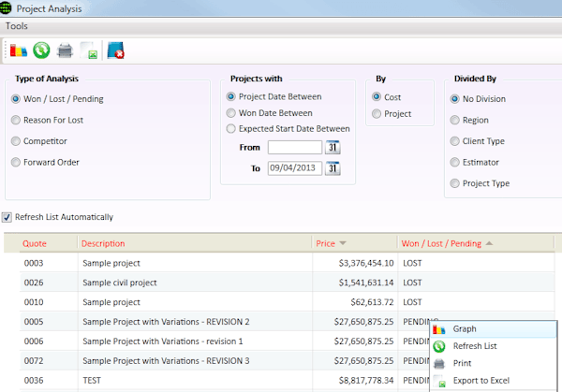Image resolution: width=562 pixels, height=392 pixels.
Task: Click description 'Sample Project with Variations - REVISION 2'
Action: coord(166,322)
